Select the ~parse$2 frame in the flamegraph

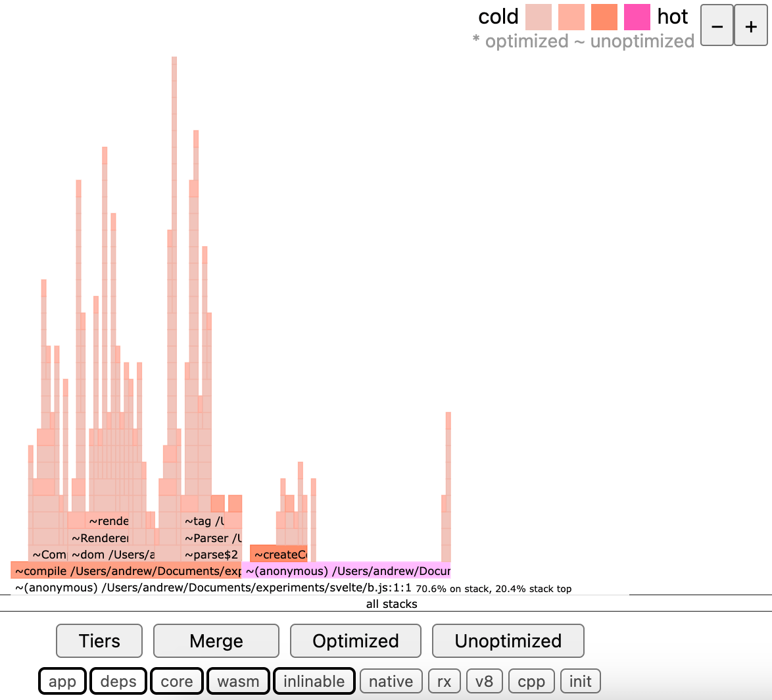tap(210, 554)
